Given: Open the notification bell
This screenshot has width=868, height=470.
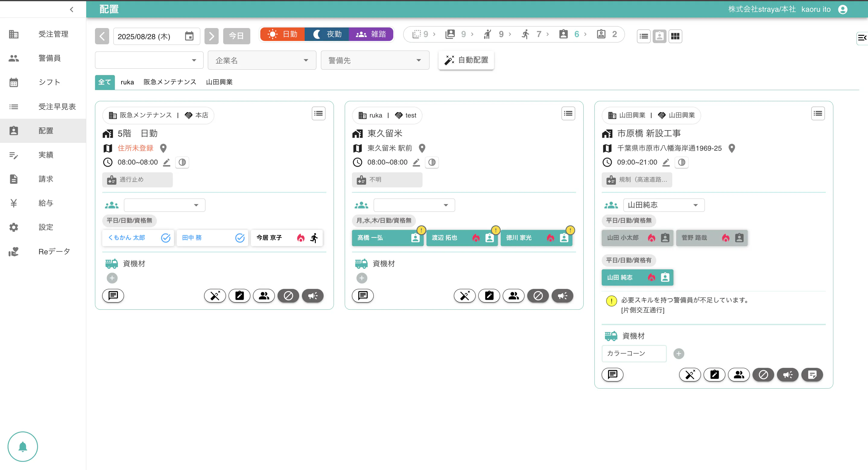Looking at the screenshot, I should point(23,446).
